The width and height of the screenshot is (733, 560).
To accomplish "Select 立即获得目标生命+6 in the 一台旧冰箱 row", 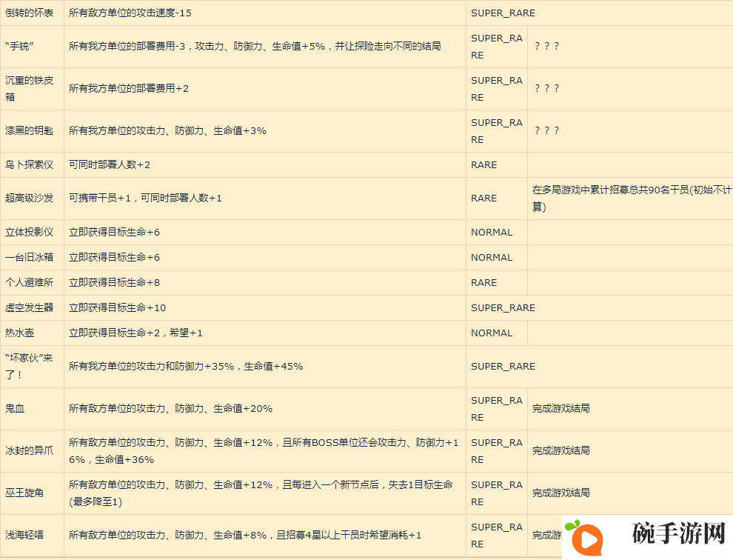I will [x=114, y=257].
